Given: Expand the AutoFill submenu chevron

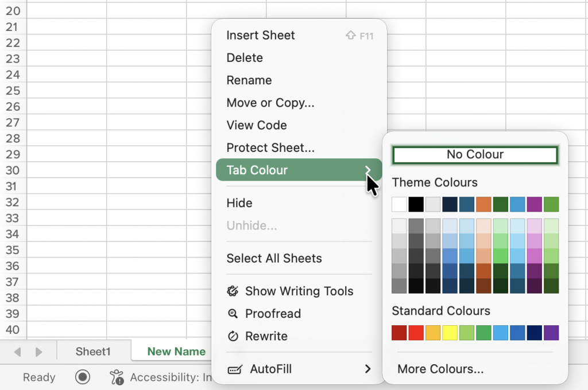Looking at the screenshot, I should click(x=367, y=369).
